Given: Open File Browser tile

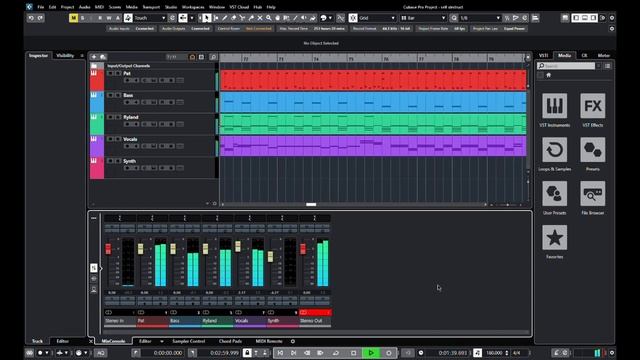Looking at the screenshot, I should pyautogui.click(x=593, y=193).
